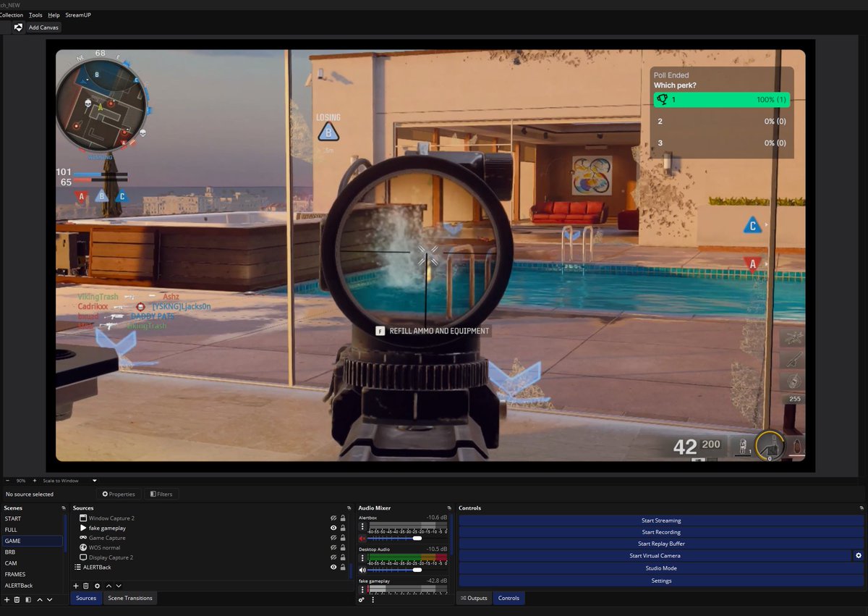Click Start Recording button

tap(661, 532)
